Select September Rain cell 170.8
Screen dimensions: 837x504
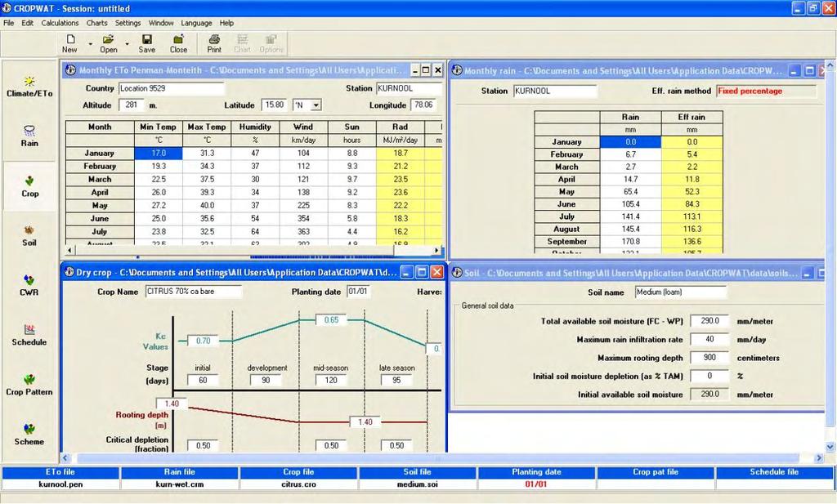[x=631, y=241]
